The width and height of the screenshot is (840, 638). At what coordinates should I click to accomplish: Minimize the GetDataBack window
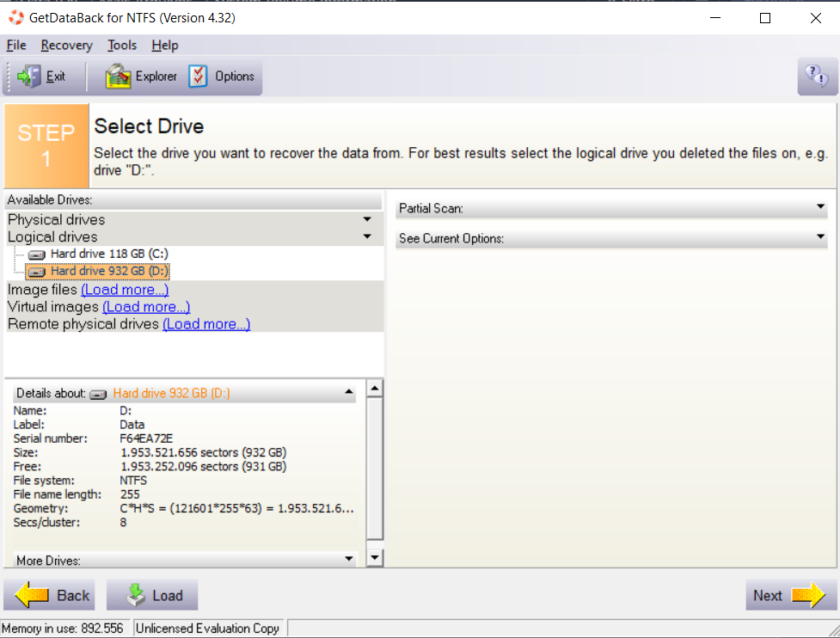tap(715, 18)
